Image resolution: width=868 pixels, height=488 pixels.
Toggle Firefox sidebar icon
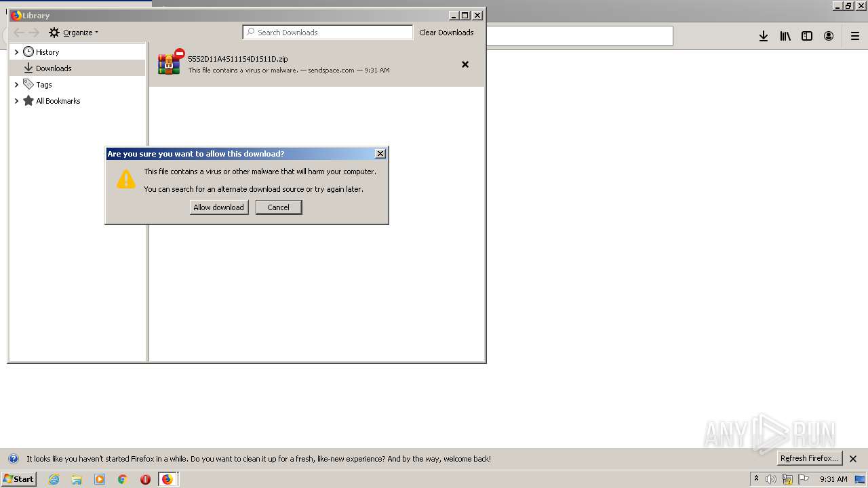(807, 37)
